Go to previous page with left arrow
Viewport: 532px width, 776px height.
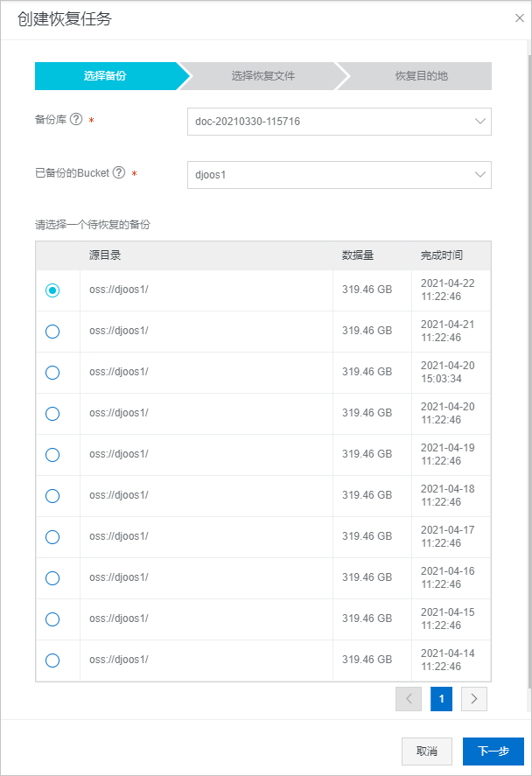[409, 699]
